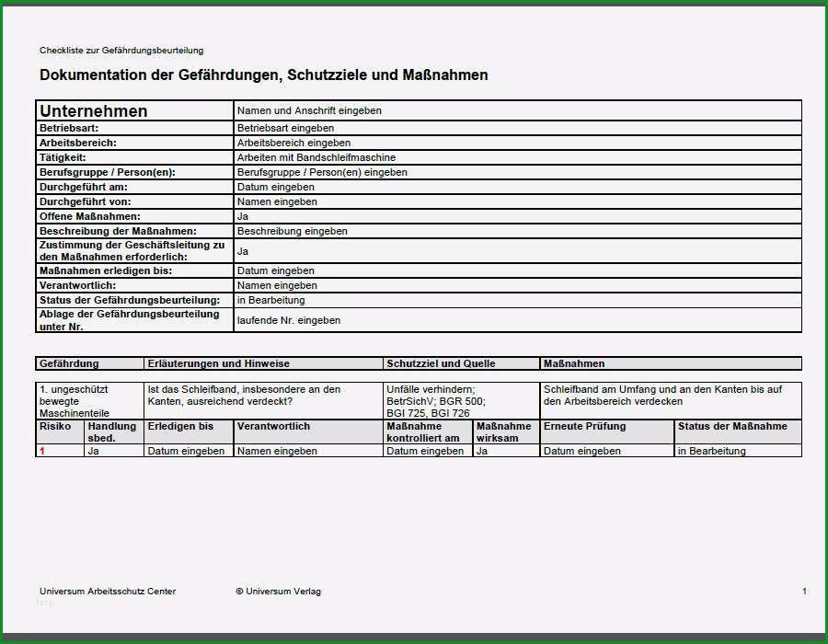
Task: Click 'Checkliste zur Gefährdungsbeurteilung' header text
Action: (121, 51)
